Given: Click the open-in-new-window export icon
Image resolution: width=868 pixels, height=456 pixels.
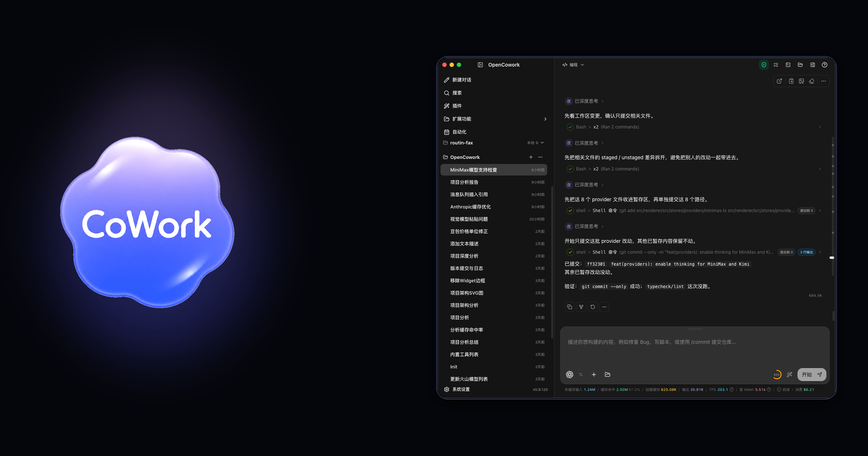Looking at the screenshot, I should (x=779, y=81).
